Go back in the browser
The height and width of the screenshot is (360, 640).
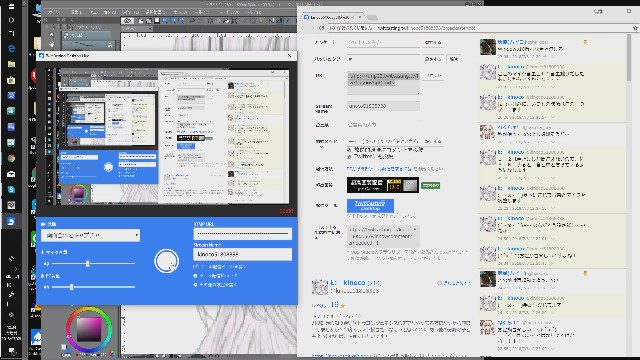[x=303, y=28]
